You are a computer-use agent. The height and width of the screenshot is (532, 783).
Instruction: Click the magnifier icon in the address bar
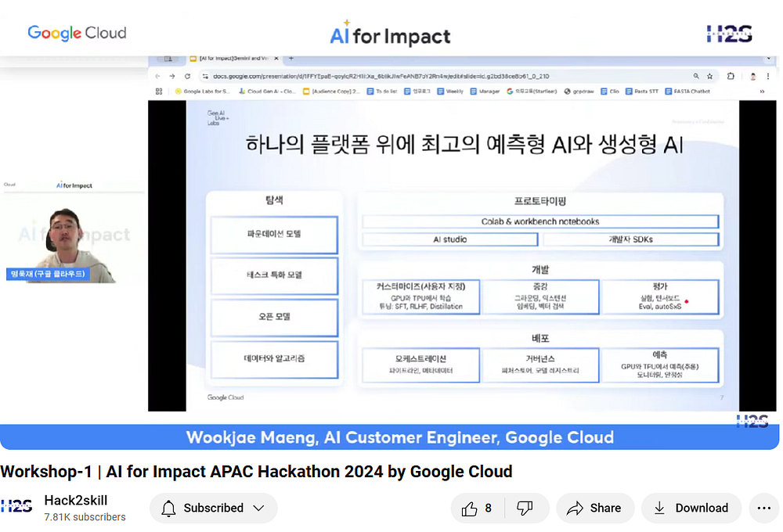695,77
